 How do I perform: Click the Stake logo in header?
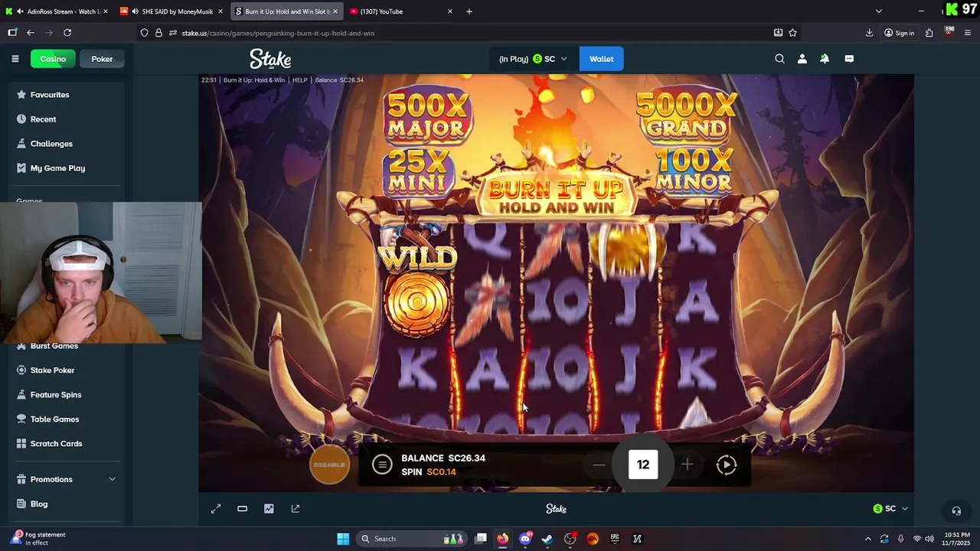tap(270, 59)
